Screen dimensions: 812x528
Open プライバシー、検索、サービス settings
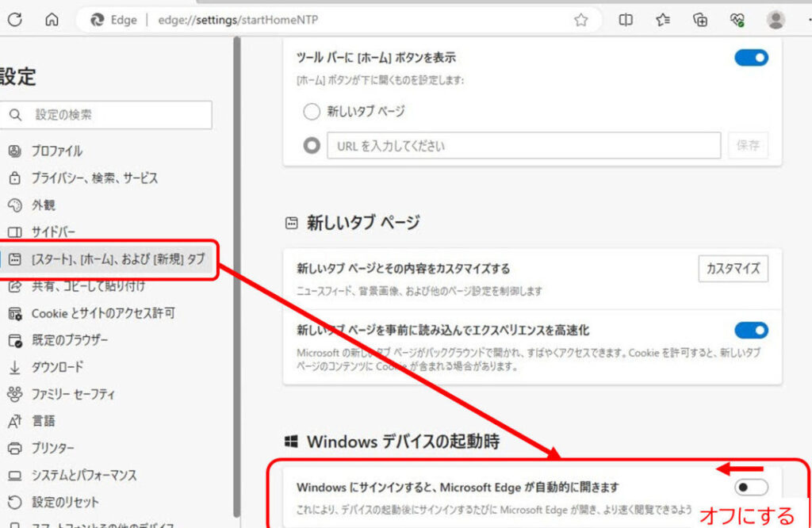click(x=94, y=178)
